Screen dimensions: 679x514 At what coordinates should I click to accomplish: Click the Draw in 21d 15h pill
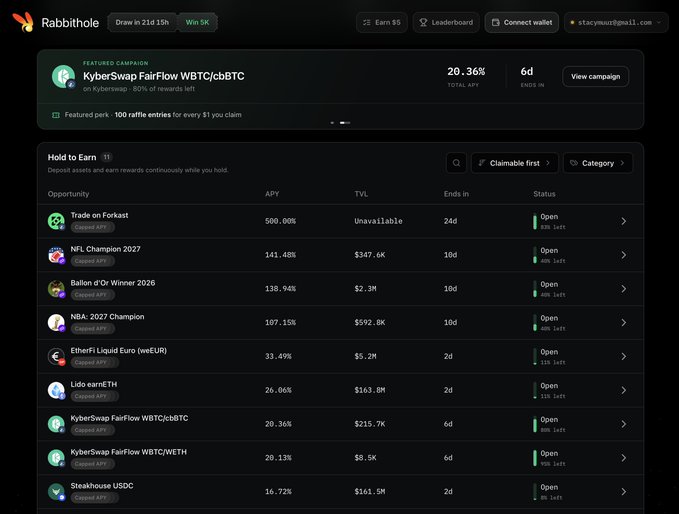(142, 23)
